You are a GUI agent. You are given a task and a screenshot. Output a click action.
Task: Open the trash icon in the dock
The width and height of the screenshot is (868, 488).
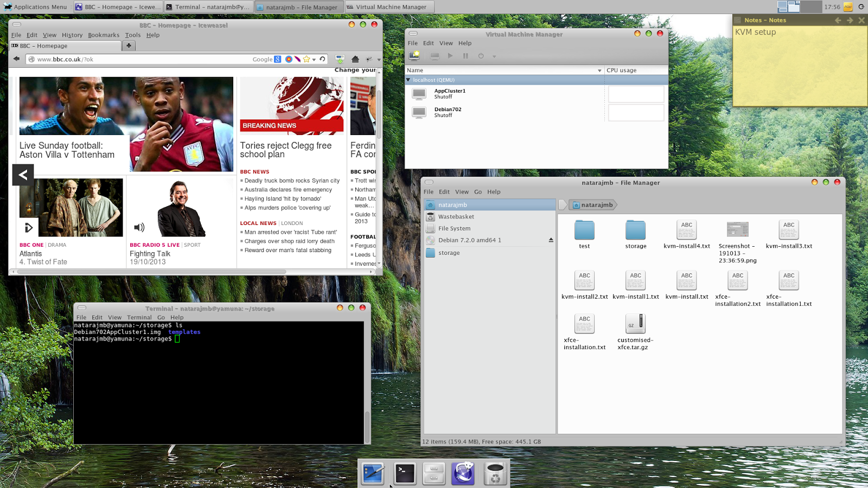click(x=495, y=473)
